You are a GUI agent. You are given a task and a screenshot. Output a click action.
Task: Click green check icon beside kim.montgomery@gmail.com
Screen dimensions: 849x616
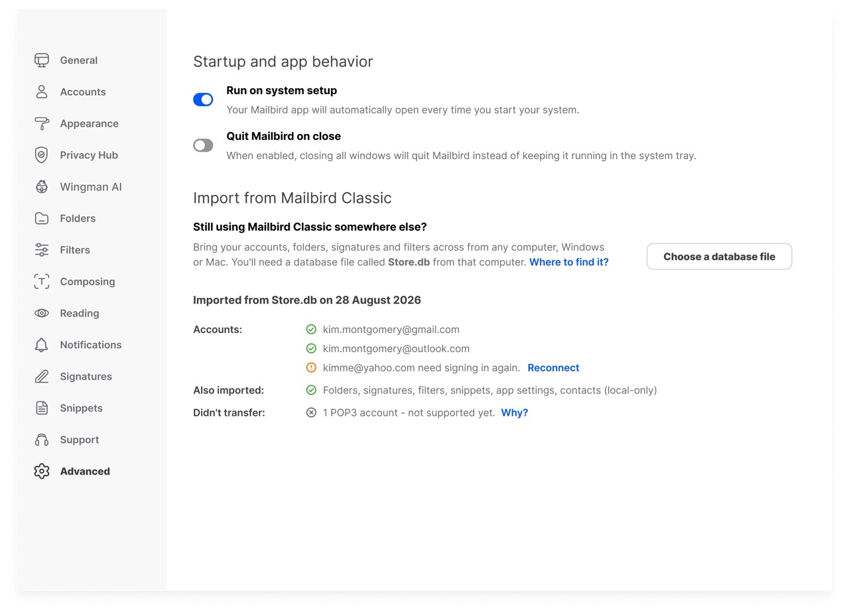click(x=311, y=330)
